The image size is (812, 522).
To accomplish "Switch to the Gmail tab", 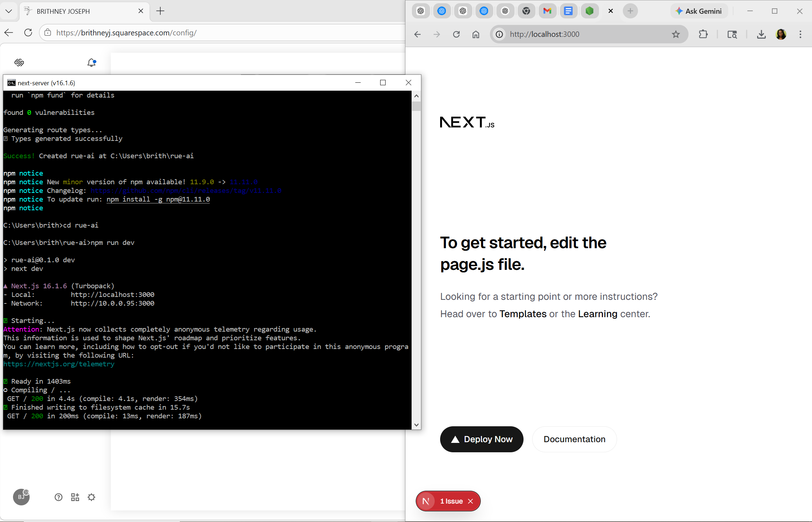I will 547,11.
